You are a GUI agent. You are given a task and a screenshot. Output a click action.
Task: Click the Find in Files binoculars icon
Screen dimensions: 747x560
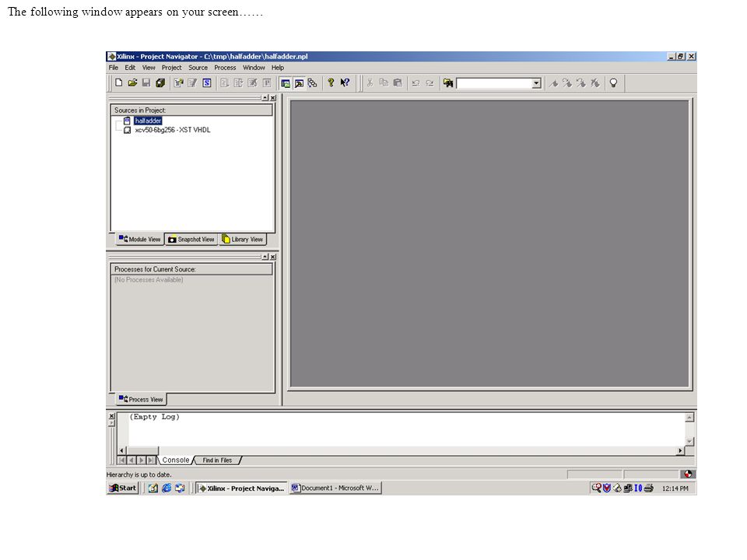pyautogui.click(x=448, y=83)
